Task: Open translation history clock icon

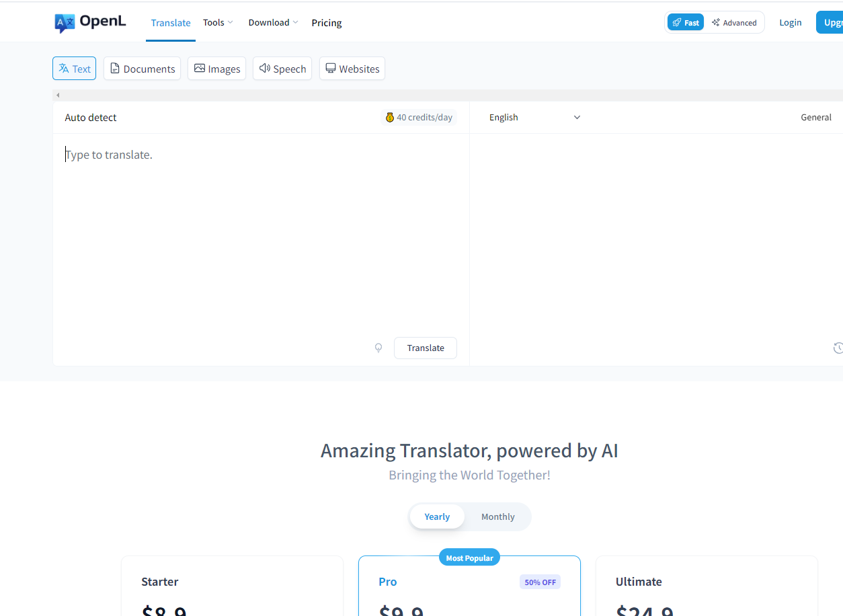Action: (x=838, y=348)
